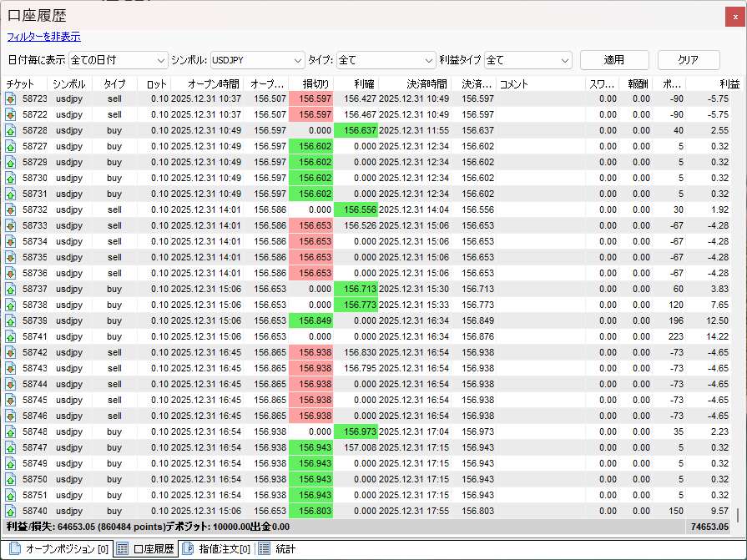Click the sell icon for ticket 58723

[x=10, y=98]
